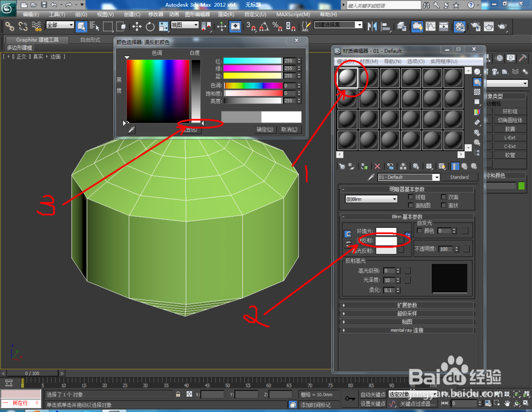
Task: Click 取消(C) in color selector
Action: click(x=289, y=129)
